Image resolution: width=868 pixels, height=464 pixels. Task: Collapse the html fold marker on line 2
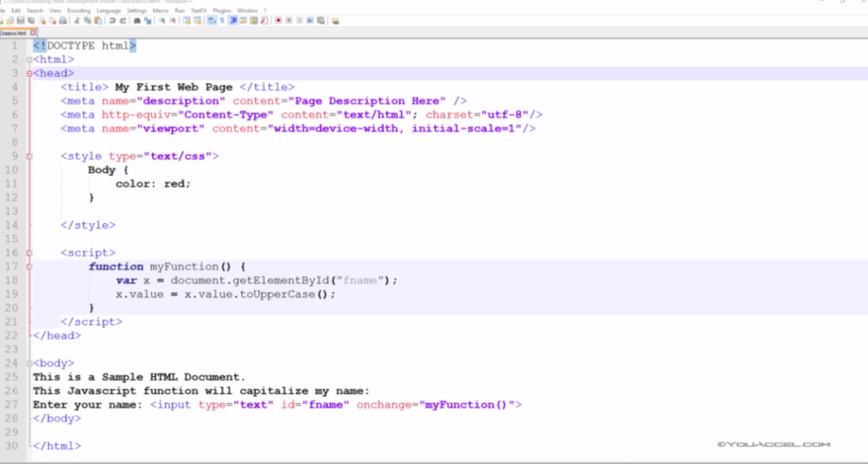pos(30,60)
